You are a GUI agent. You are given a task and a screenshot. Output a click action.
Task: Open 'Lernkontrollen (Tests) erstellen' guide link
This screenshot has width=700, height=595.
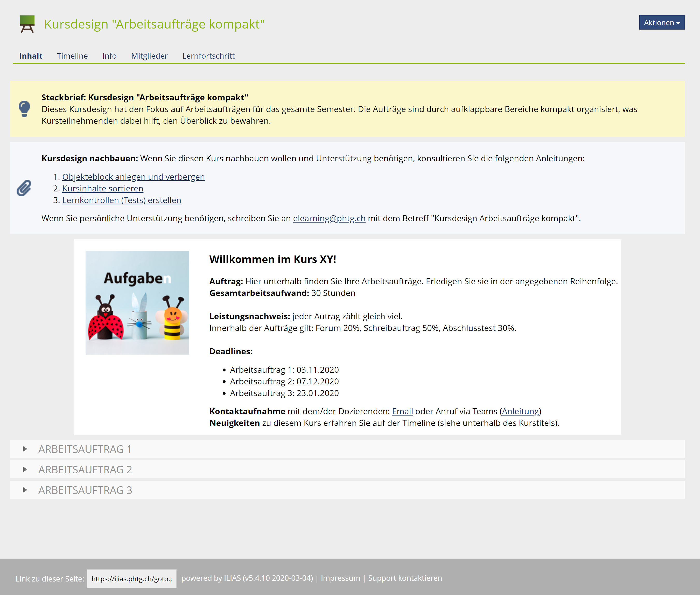(x=122, y=200)
